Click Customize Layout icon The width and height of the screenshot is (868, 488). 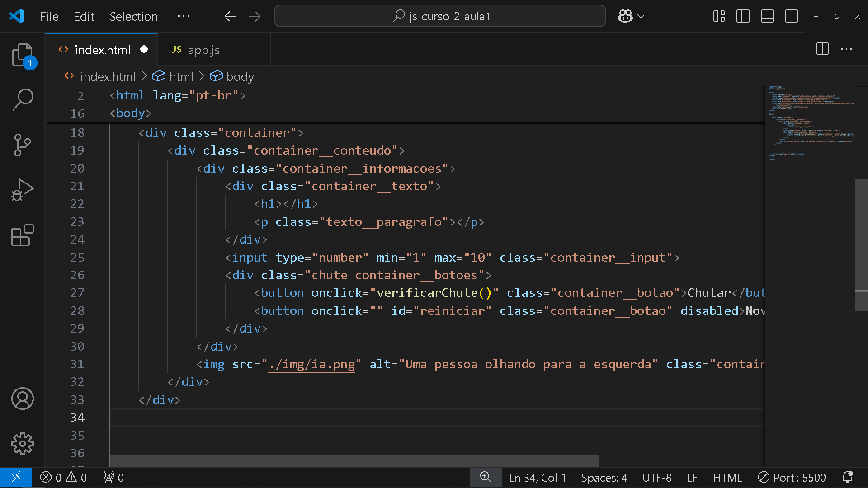(x=719, y=17)
